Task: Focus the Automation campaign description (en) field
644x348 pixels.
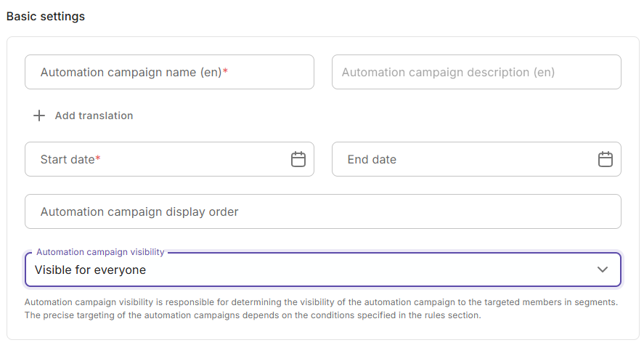Action: 476,72
